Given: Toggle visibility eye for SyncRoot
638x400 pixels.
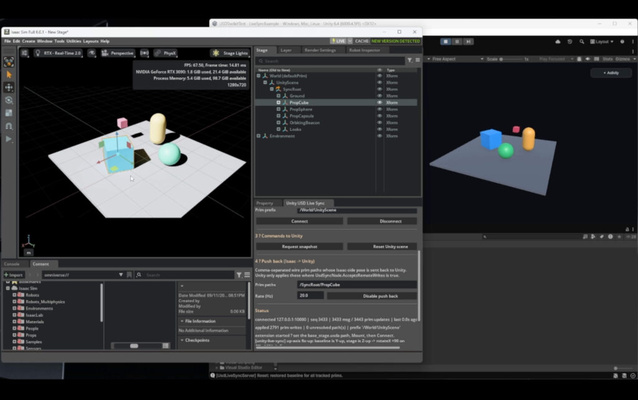Looking at the screenshot, I should pyautogui.click(x=380, y=89).
